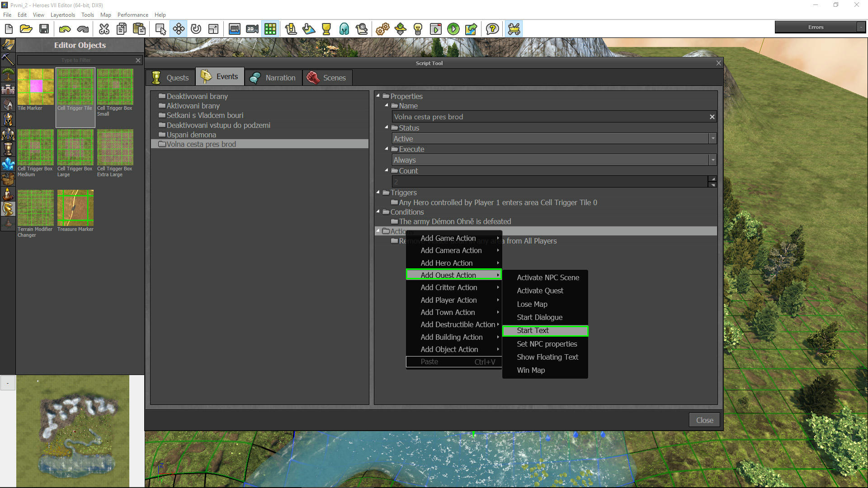Open the Errors dropdown at top right

point(861,27)
